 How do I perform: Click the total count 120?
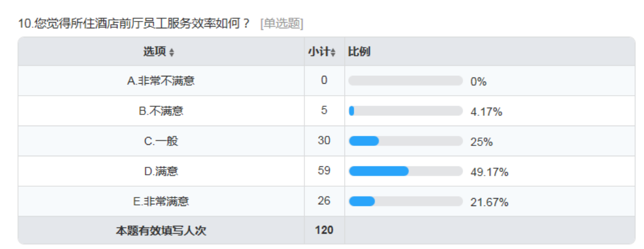click(324, 230)
